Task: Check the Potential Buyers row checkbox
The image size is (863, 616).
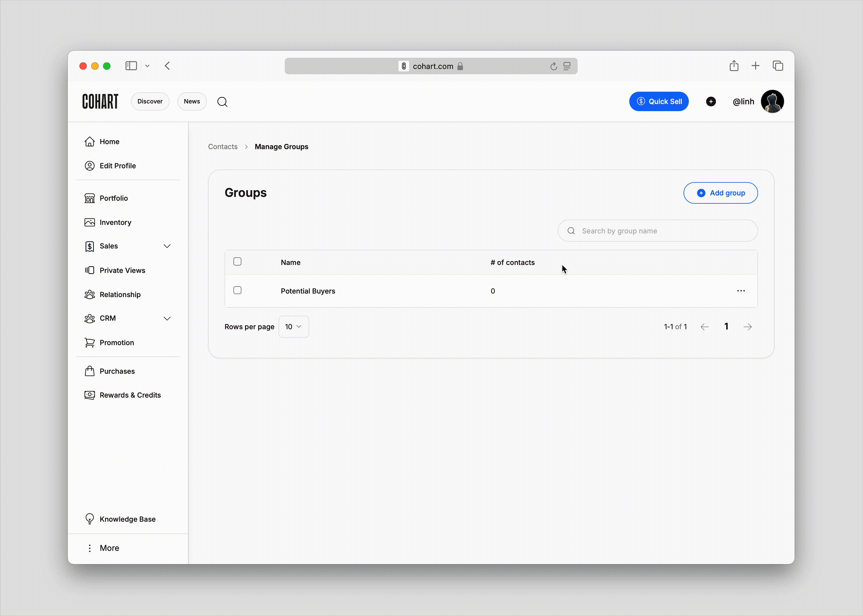Action: pos(238,291)
